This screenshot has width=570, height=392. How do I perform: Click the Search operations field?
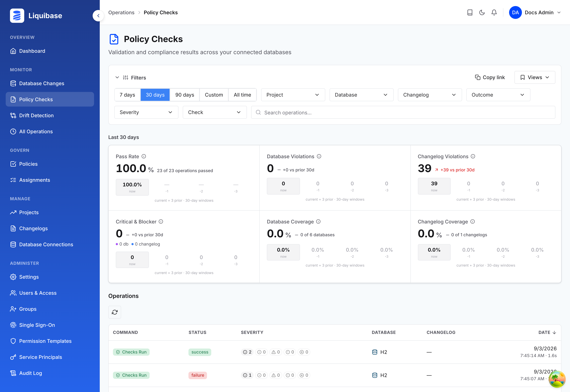click(x=403, y=112)
